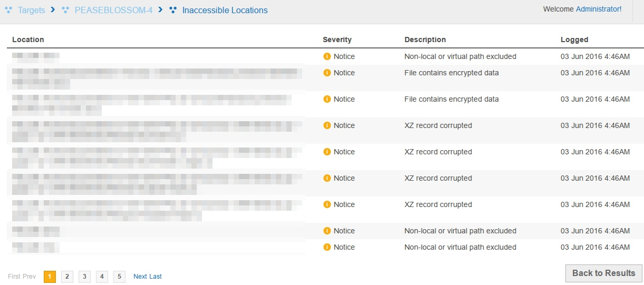The image size is (644, 285).
Task: Sort by the Location column header
Action: (28, 40)
